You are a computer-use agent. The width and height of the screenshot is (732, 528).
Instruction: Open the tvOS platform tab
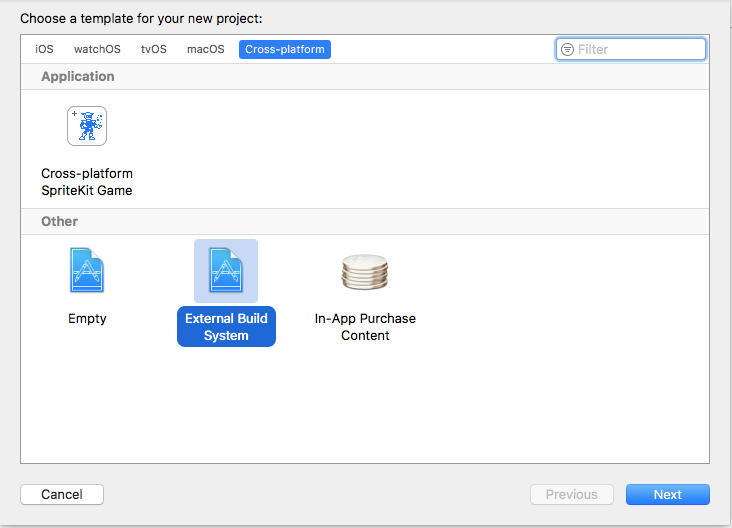(x=154, y=49)
